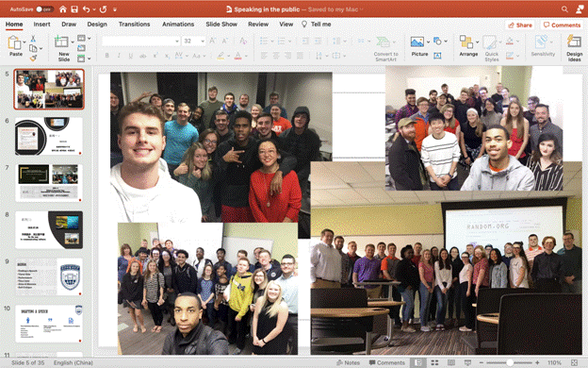The height and width of the screenshot is (368, 588).
Task: Open the Review tab
Action: [258, 24]
